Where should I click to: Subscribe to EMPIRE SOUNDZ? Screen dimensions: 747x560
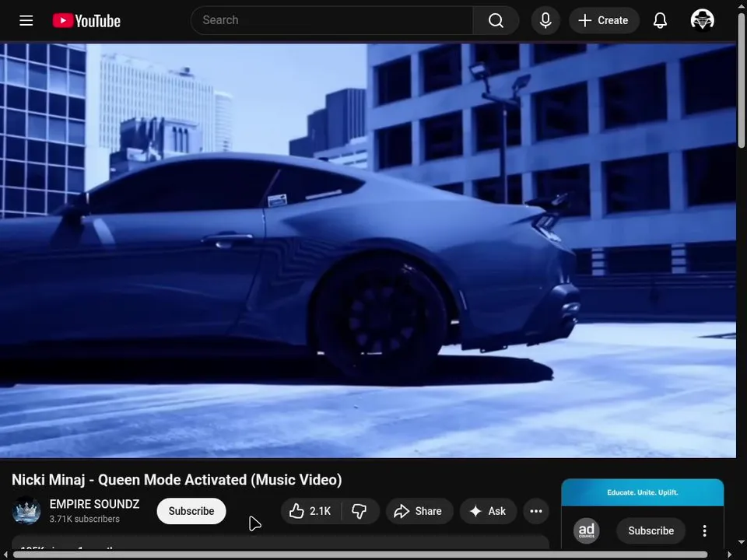pyautogui.click(x=191, y=511)
